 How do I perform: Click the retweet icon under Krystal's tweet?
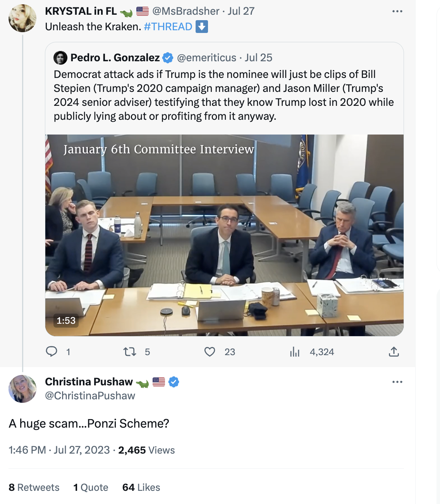130,352
